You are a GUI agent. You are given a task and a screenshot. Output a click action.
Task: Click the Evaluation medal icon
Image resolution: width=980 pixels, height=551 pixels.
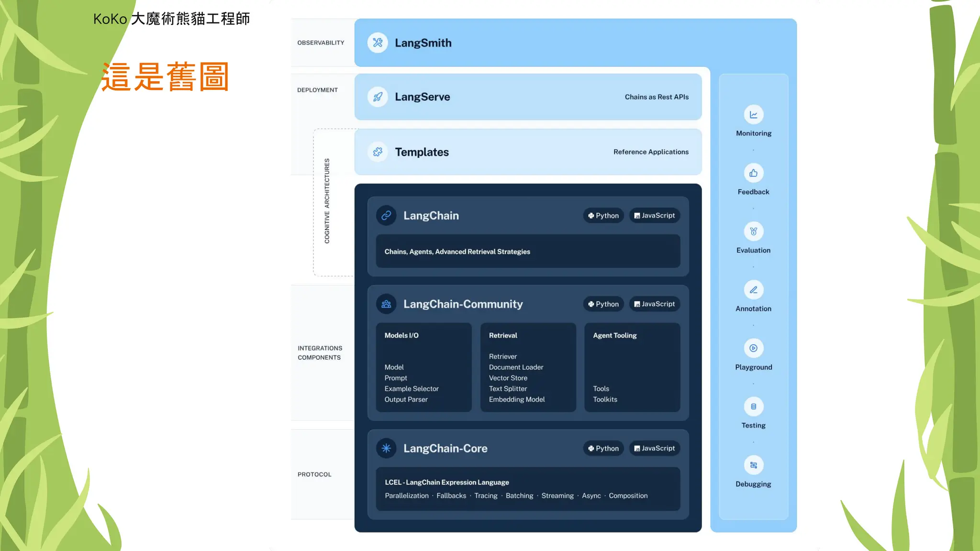753,231
